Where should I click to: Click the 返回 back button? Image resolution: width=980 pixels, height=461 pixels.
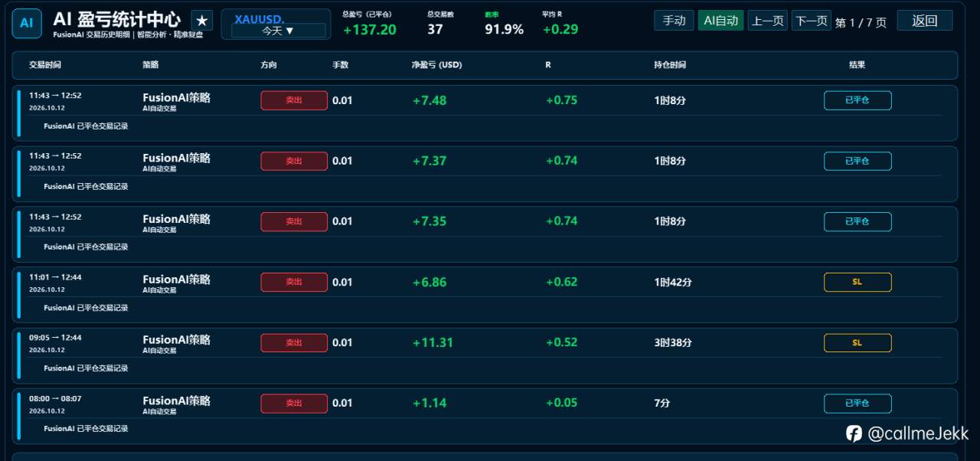(925, 21)
